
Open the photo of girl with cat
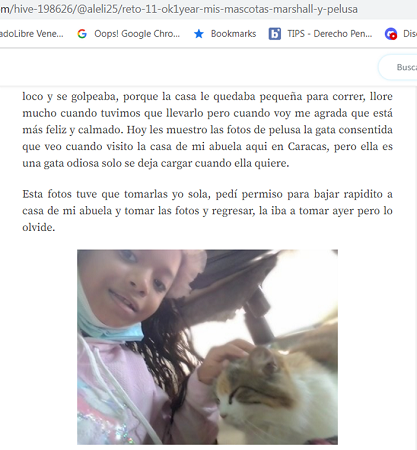[207, 347]
